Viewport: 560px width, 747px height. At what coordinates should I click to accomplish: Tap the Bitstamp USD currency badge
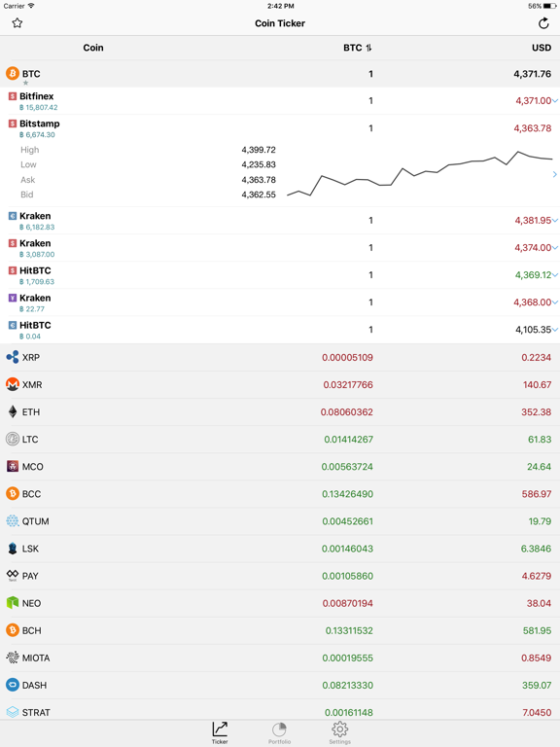tap(13, 124)
